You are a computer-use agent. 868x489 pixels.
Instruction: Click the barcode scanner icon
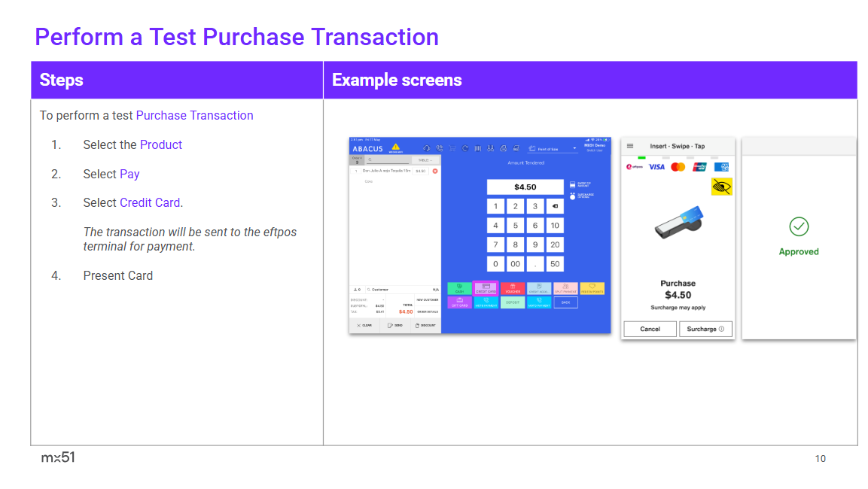pyautogui.click(x=477, y=148)
